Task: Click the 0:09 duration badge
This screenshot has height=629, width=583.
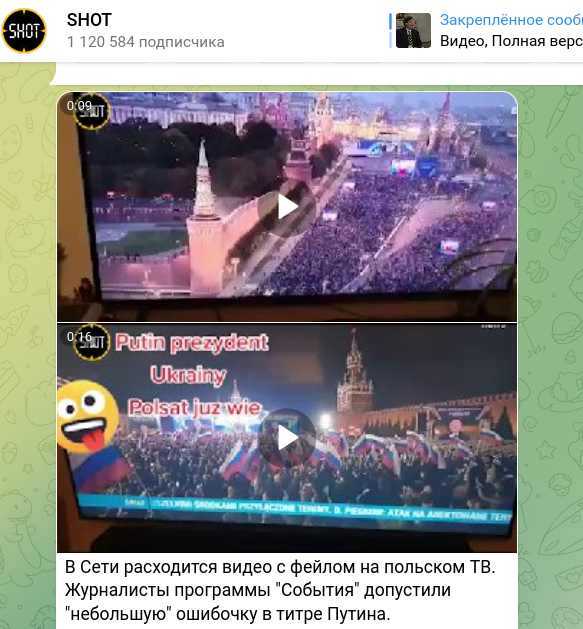Action: click(79, 106)
